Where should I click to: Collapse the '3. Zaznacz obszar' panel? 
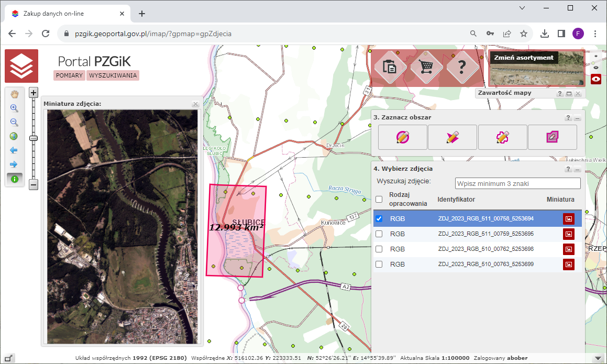point(577,118)
